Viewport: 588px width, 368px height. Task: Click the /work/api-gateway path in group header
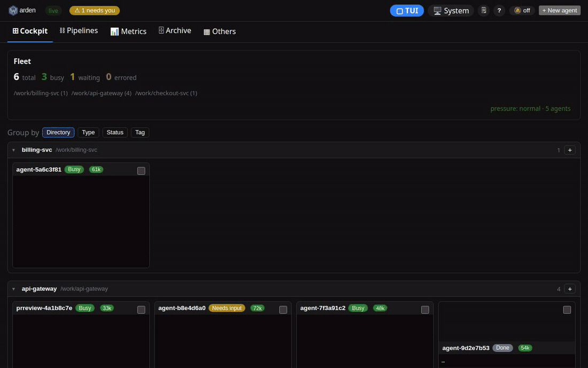click(84, 289)
